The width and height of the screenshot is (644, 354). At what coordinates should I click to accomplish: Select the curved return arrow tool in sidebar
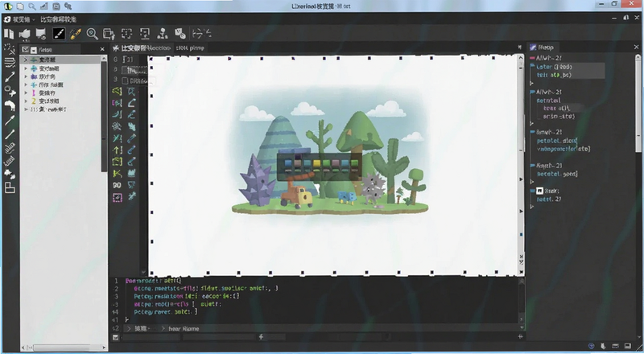pos(10,105)
